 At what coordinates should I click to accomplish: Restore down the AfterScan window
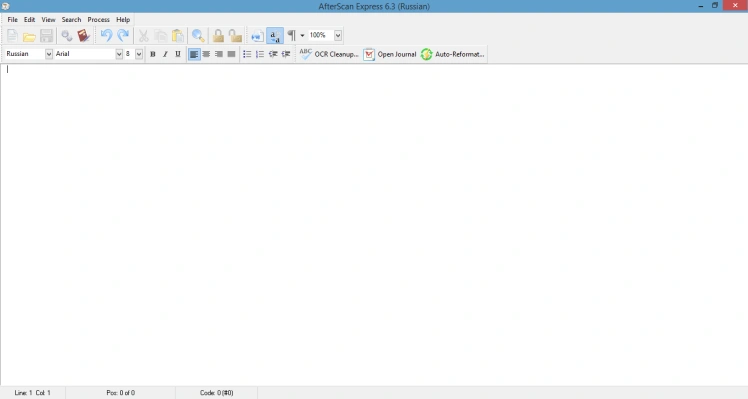(x=715, y=6)
